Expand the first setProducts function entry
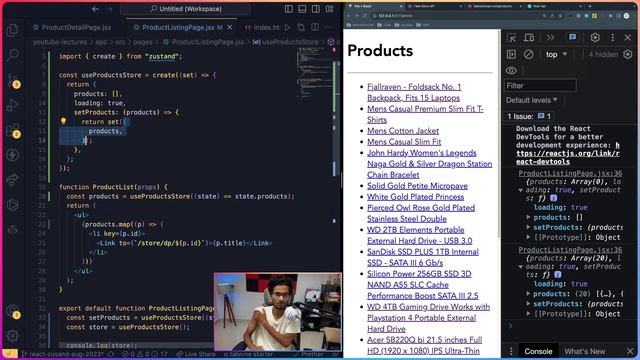This screenshot has width=640, height=360. tap(528, 227)
